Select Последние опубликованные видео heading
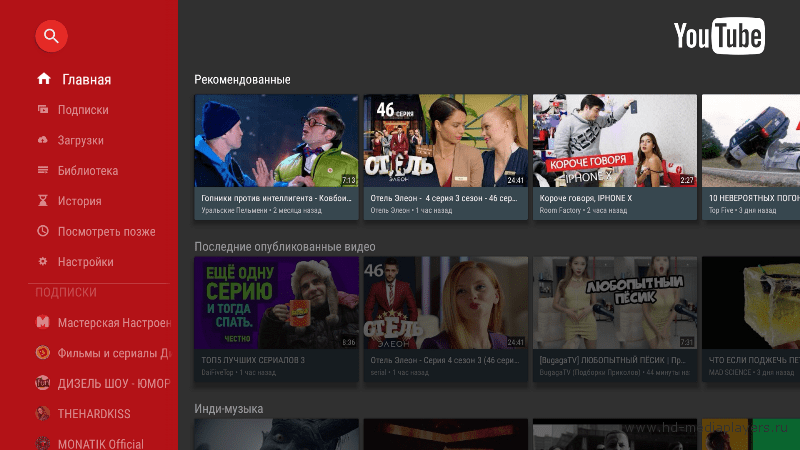 point(285,247)
